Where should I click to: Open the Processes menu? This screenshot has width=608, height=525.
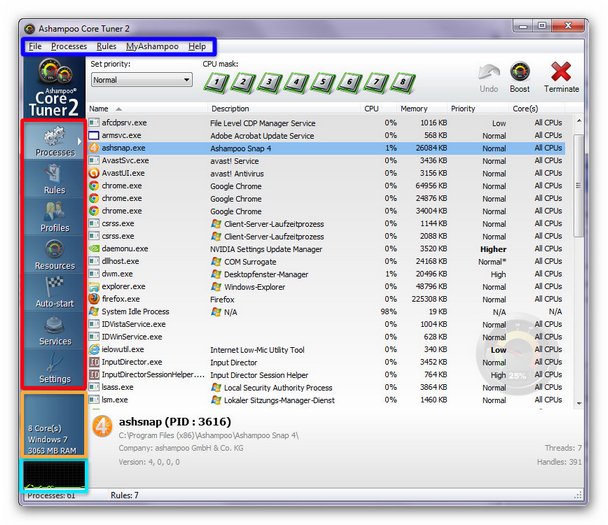coord(69,46)
